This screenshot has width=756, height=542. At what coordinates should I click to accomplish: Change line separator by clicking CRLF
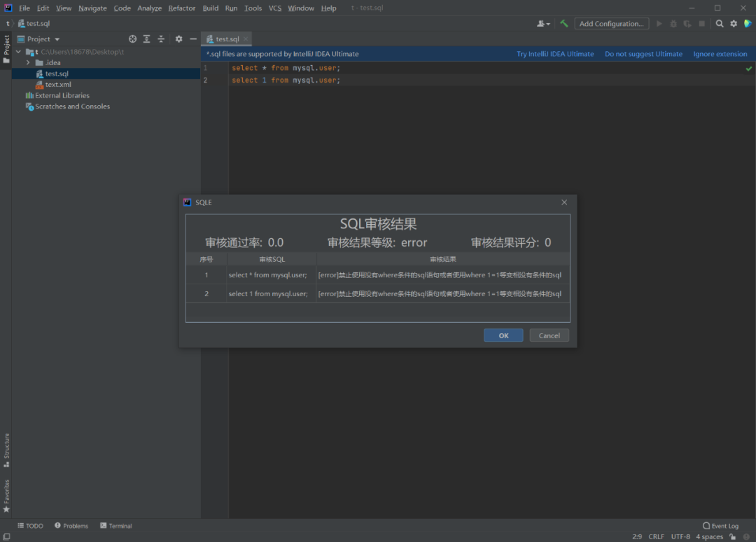pyautogui.click(x=656, y=536)
